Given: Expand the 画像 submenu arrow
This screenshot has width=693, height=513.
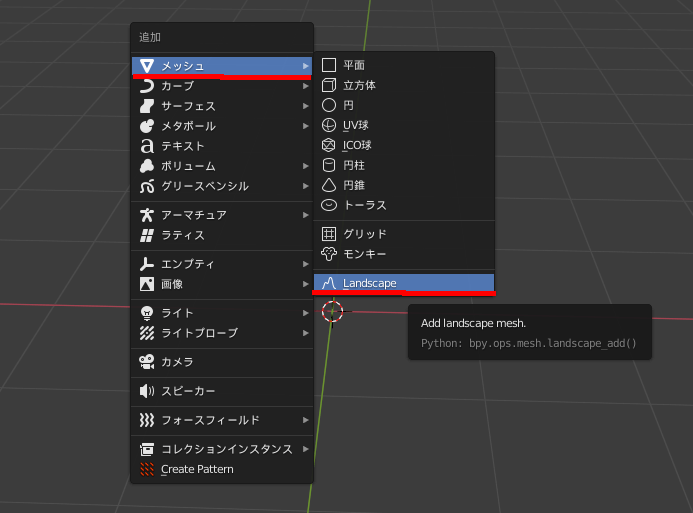Looking at the screenshot, I should click(305, 284).
